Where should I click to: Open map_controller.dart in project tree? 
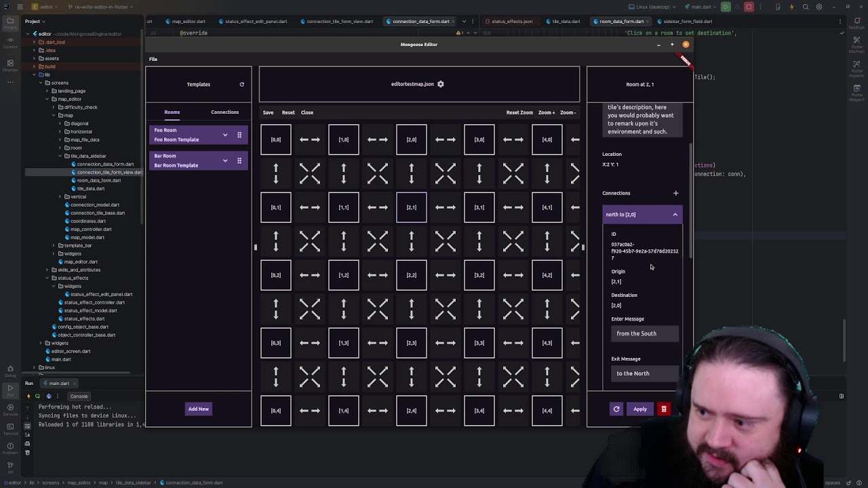pos(91,229)
